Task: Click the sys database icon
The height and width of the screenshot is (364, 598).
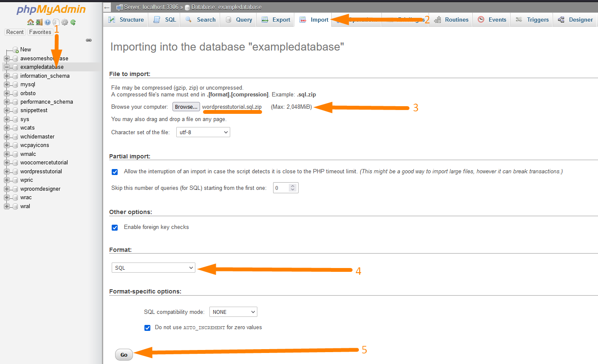Action: [x=15, y=119]
